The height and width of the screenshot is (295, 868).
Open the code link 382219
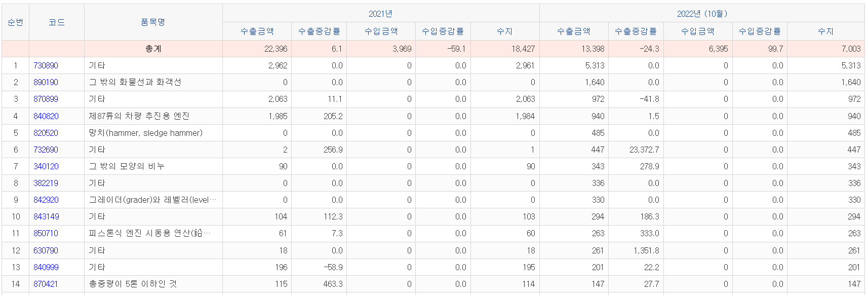point(46,183)
